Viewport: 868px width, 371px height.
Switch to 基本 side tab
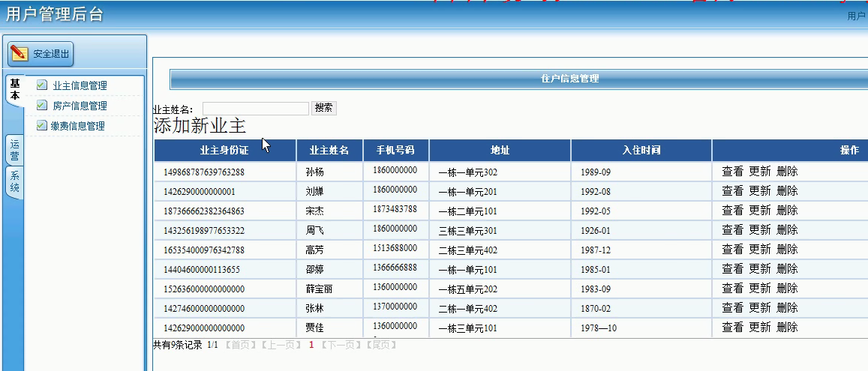click(15, 89)
